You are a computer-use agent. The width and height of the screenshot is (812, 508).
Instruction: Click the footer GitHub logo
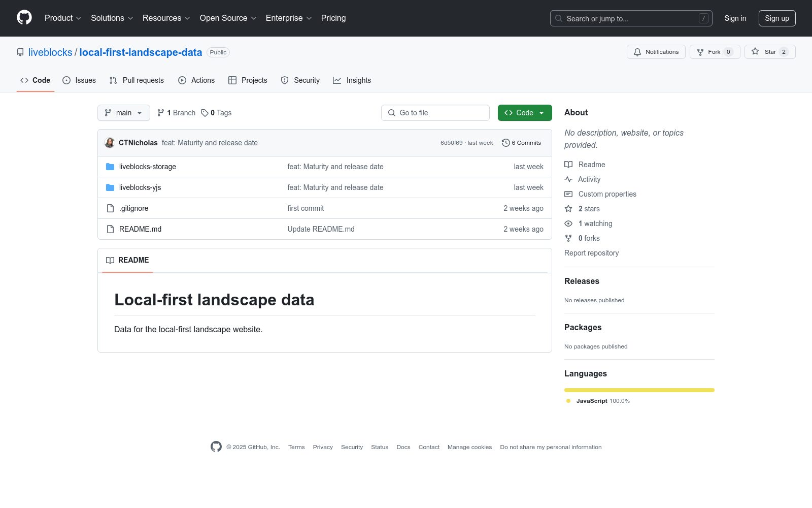pos(216,447)
